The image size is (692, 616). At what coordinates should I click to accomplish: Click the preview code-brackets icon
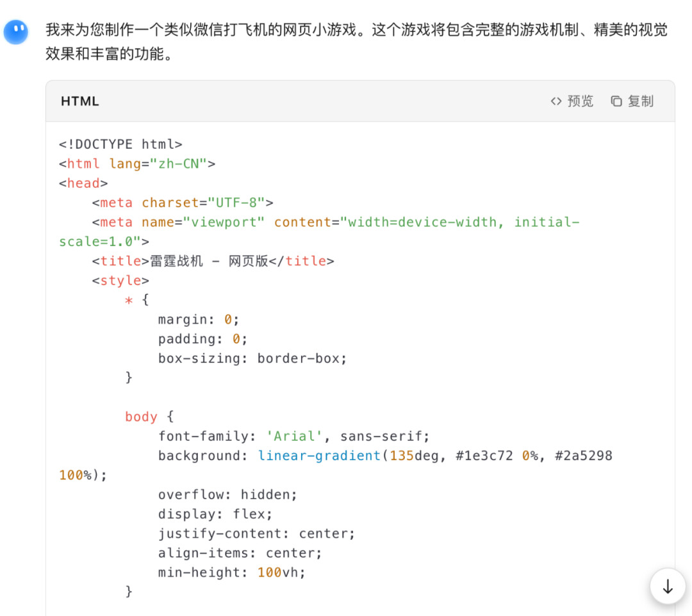tap(556, 101)
